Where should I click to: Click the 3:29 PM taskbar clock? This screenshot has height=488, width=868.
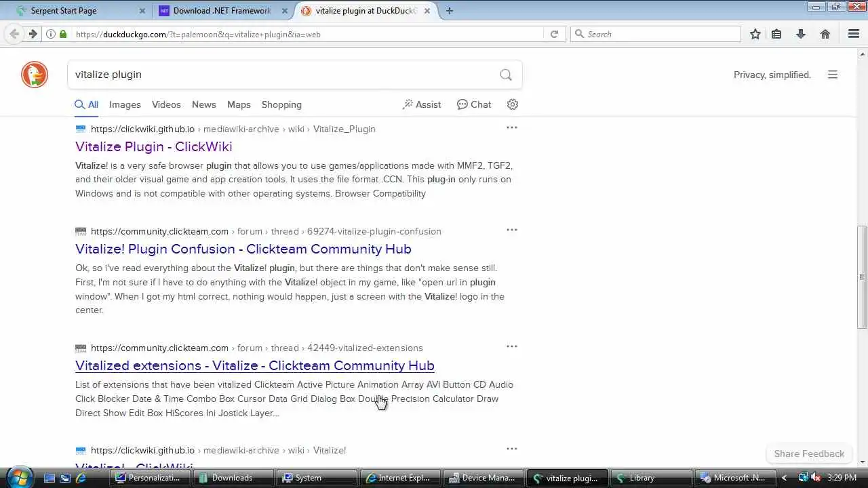tap(842, 478)
